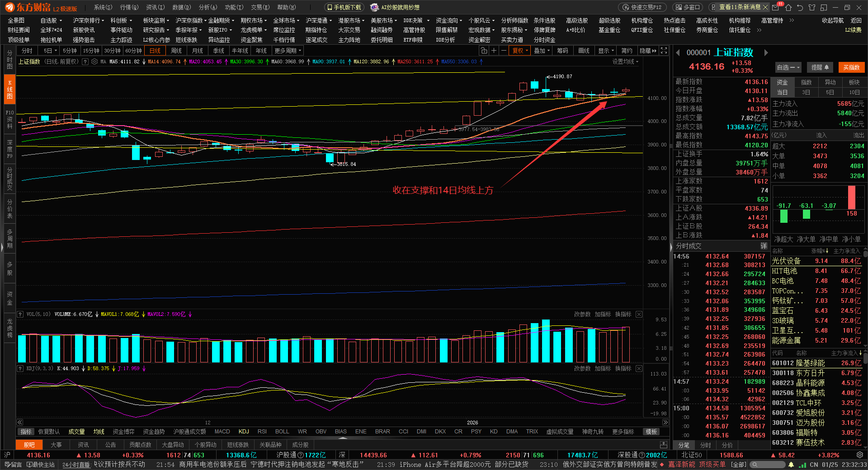
Task: Click the yellow alert bell in status bar
Action: click(791, 465)
